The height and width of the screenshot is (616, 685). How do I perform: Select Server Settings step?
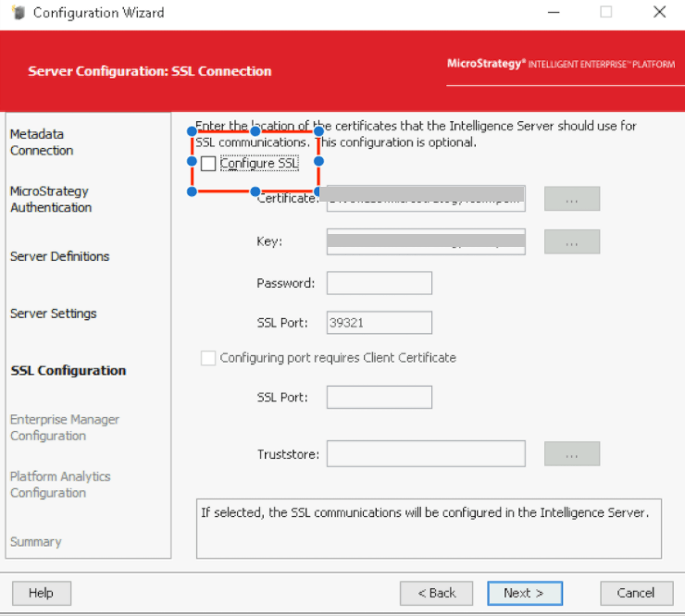[x=54, y=314]
